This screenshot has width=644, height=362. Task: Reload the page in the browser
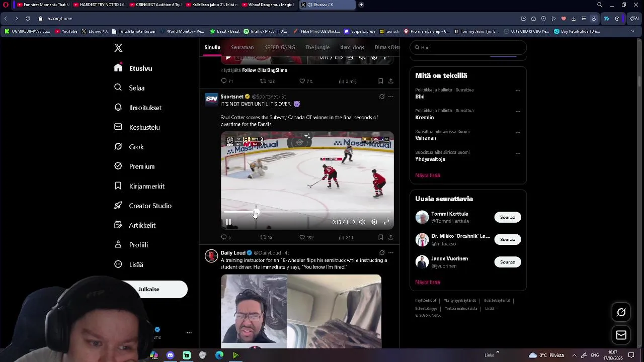28,19
